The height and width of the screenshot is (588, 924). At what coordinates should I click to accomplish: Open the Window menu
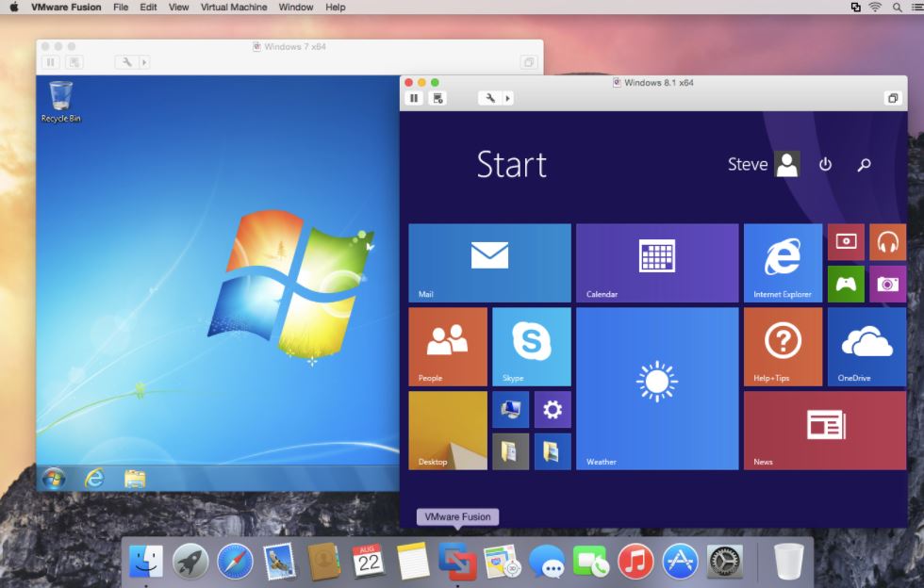coord(296,8)
